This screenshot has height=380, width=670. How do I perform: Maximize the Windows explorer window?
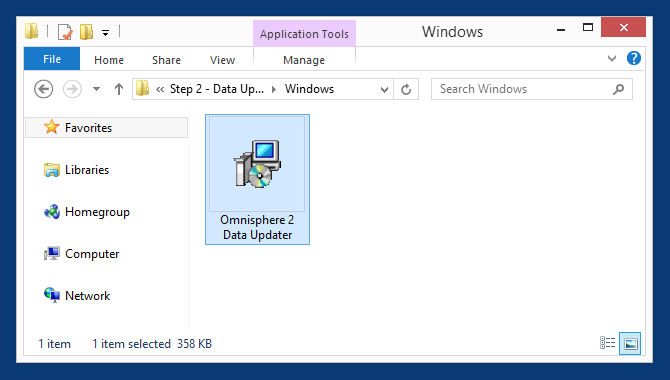(588, 28)
